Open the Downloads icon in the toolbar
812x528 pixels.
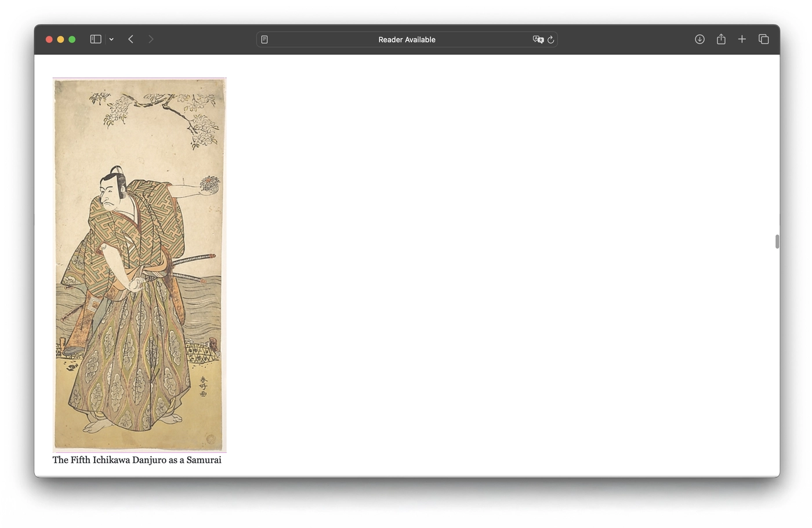[699, 39]
